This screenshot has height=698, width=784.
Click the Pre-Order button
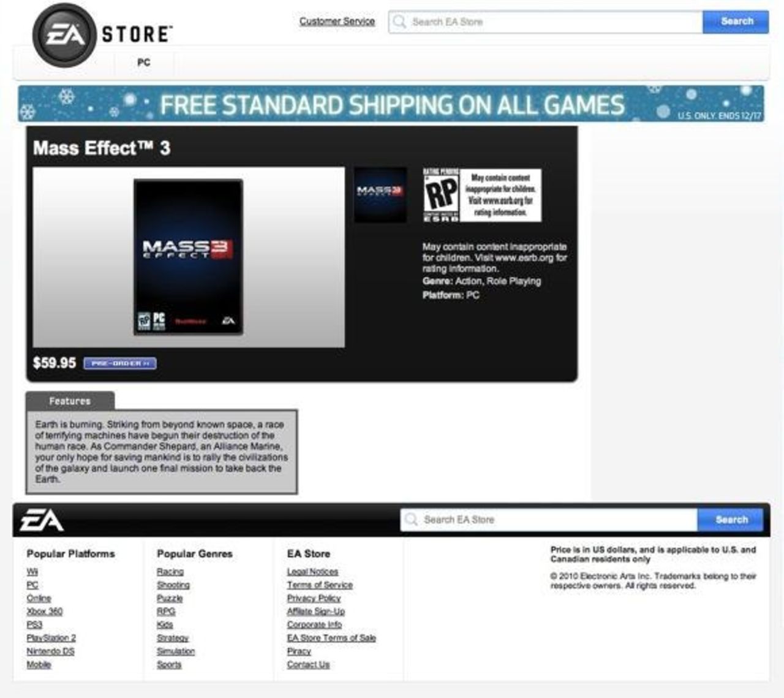tap(121, 363)
